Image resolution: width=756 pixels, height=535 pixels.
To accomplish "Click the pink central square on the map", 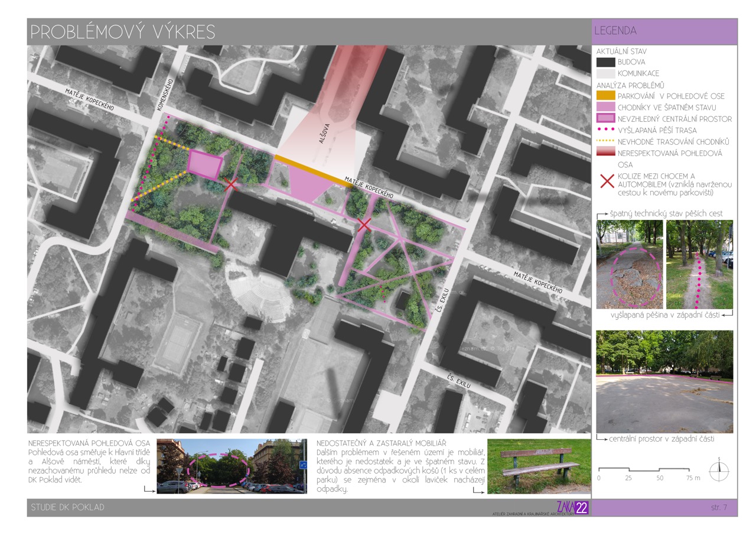I will pyautogui.click(x=206, y=164).
